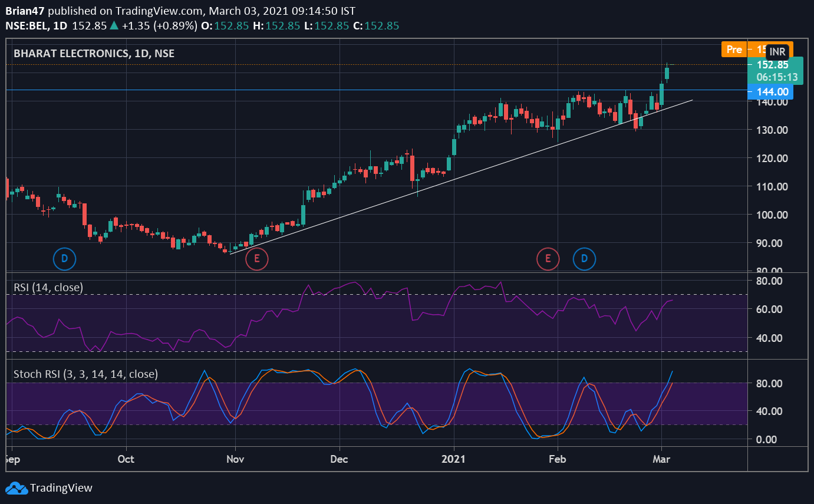The width and height of the screenshot is (814, 504).
Task: Click the red E earnings marker near November
Action: pos(256,259)
